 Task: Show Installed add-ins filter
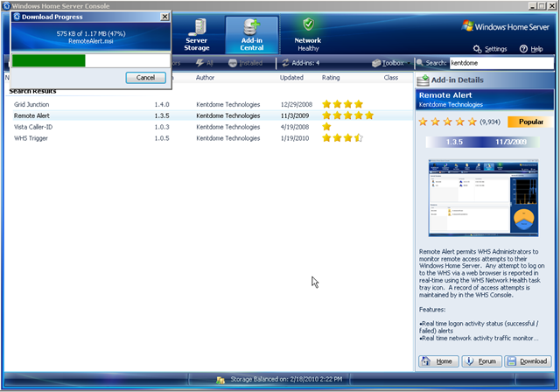pos(245,63)
